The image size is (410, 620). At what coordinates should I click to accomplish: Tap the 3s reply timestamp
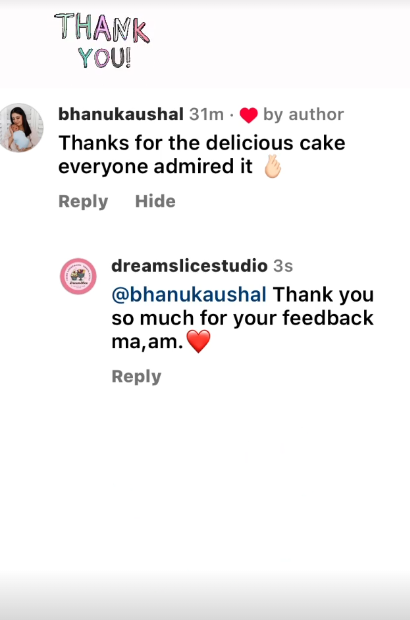click(x=283, y=266)
